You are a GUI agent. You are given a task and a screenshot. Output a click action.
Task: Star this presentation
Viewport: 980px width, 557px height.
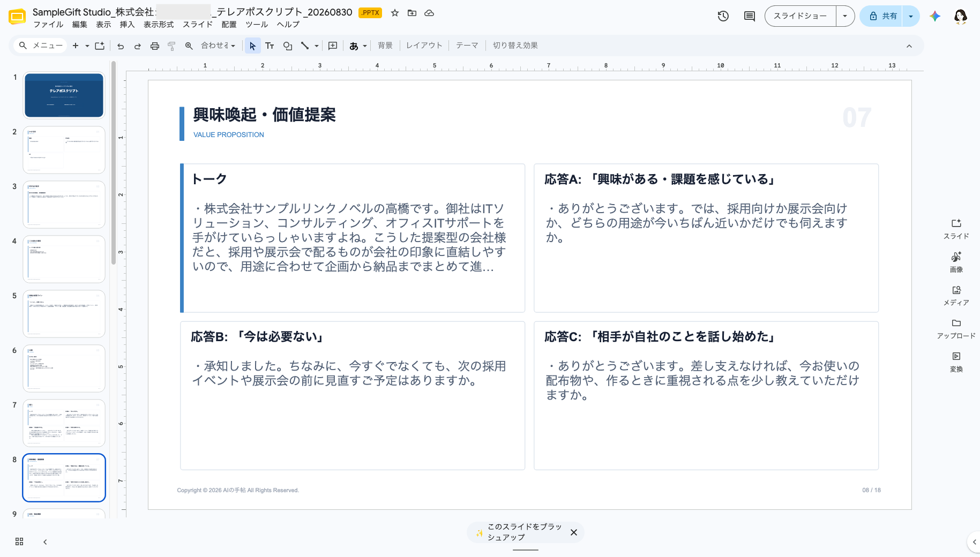pos(395,13)
